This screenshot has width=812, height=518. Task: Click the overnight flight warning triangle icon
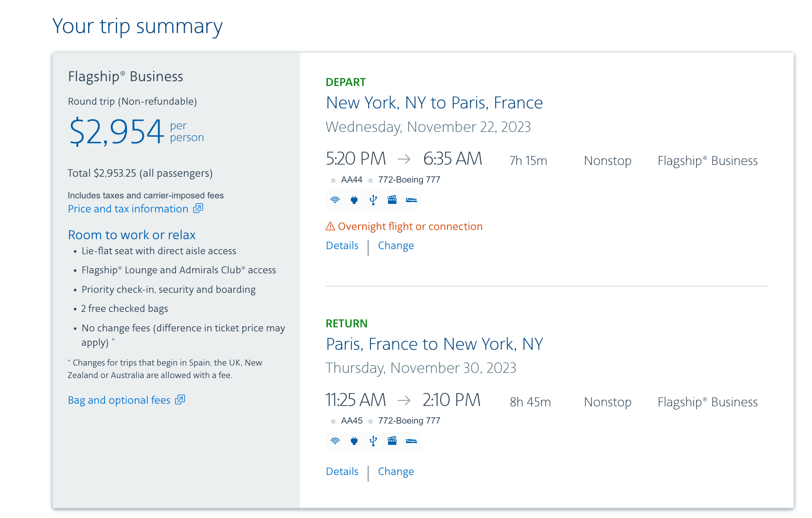[330, 226]
